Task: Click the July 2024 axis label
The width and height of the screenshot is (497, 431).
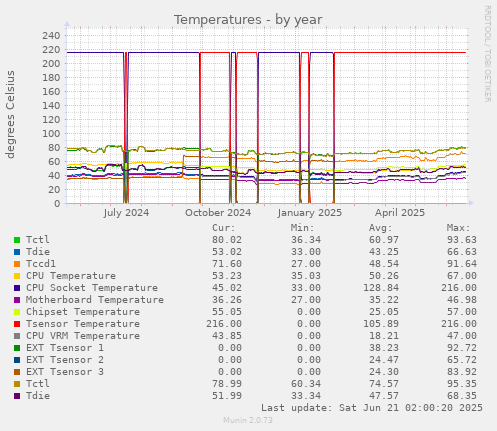Action: point(126,213)
